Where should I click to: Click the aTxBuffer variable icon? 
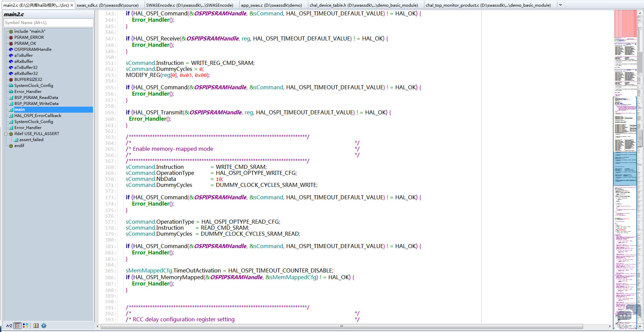pos(11,56)
